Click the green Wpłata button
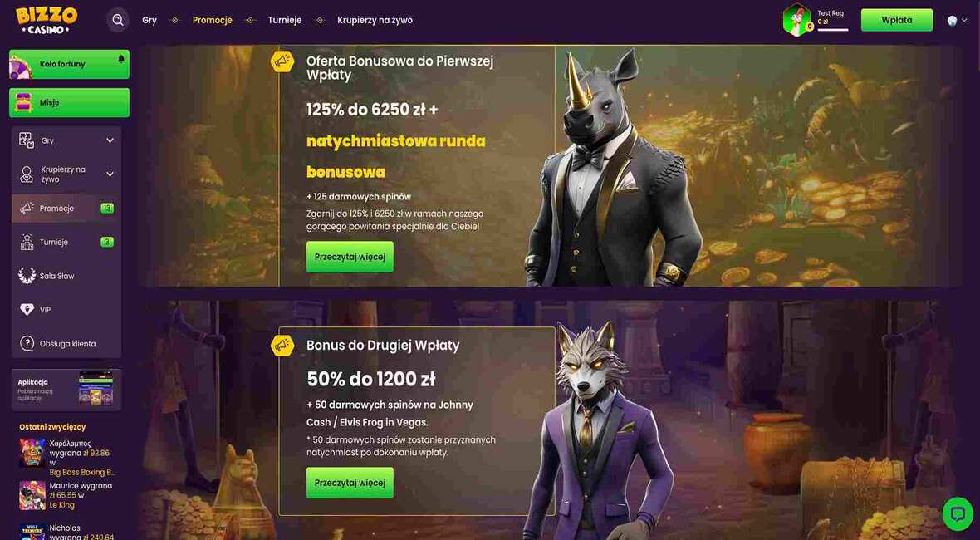Image resolution: width=980 pixels, height=540 pixels. pyautogui.click(x=896, y=20)
